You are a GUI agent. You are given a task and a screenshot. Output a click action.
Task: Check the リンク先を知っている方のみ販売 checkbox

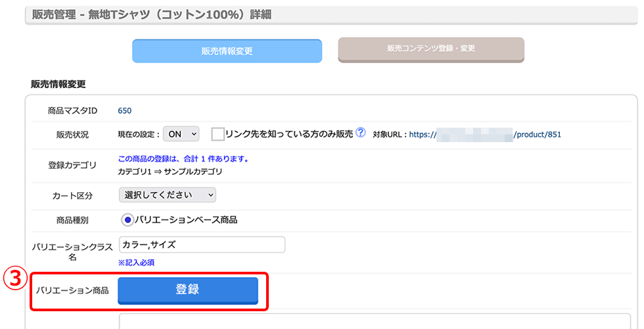[218, 134]
